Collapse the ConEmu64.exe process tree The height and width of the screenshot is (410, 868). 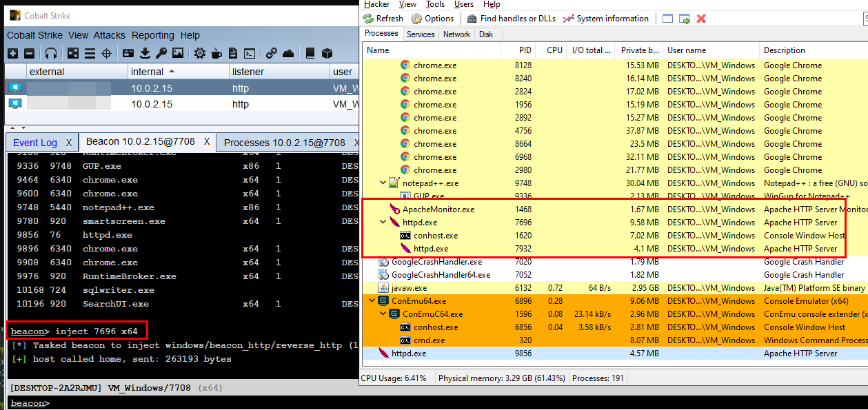tap(372, 301)
